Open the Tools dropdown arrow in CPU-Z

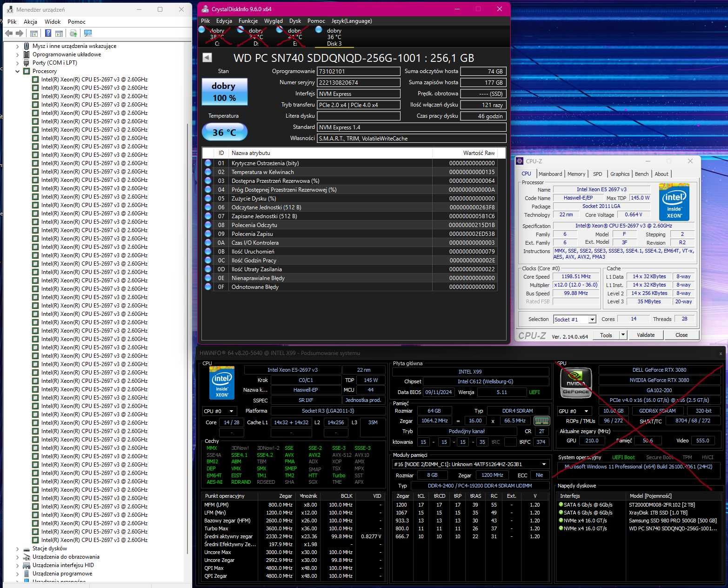[623, 335]
